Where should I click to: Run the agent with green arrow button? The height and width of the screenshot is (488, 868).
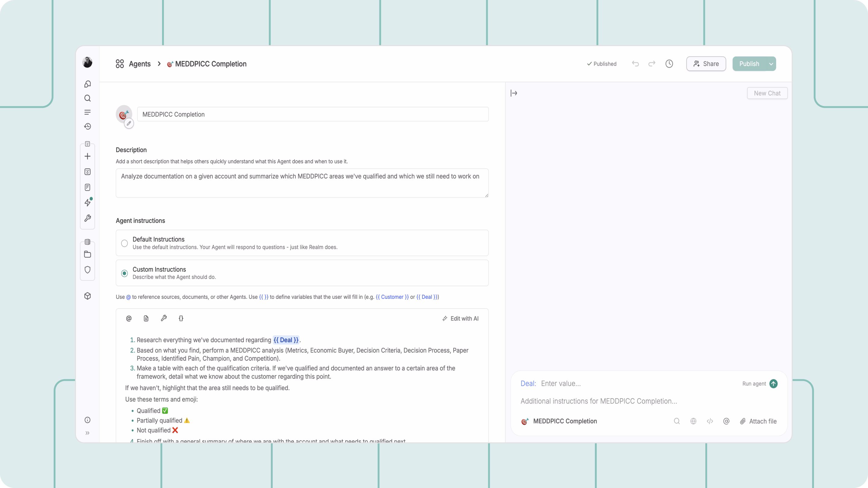pyautogui.click(x=773, y=383)
